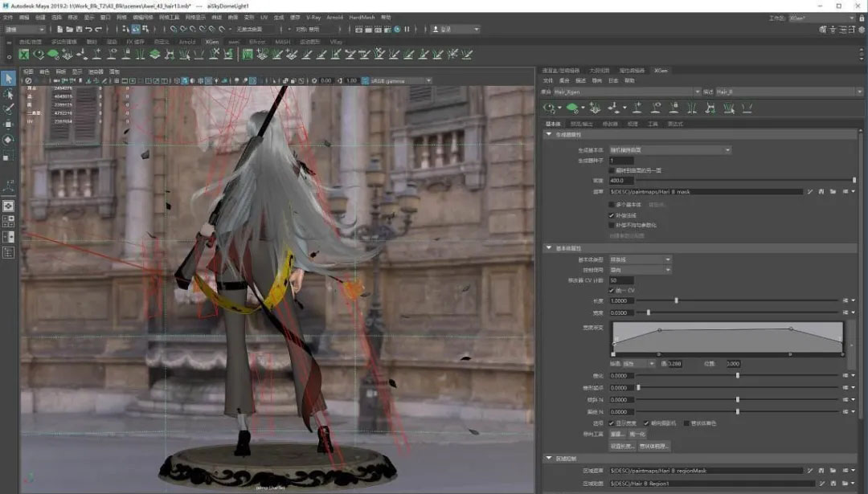Image resolution: width=868 pixels, height=494 pixels.
Task: Click the green leaf description icon in XGen panel
Action: point(572,107)
